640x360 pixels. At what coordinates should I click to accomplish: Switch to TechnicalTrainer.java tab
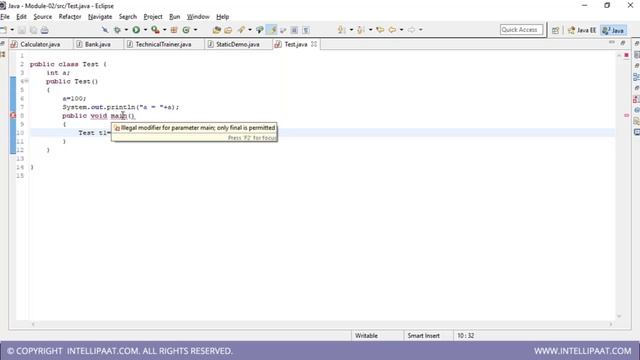click(x=163, y=44)
